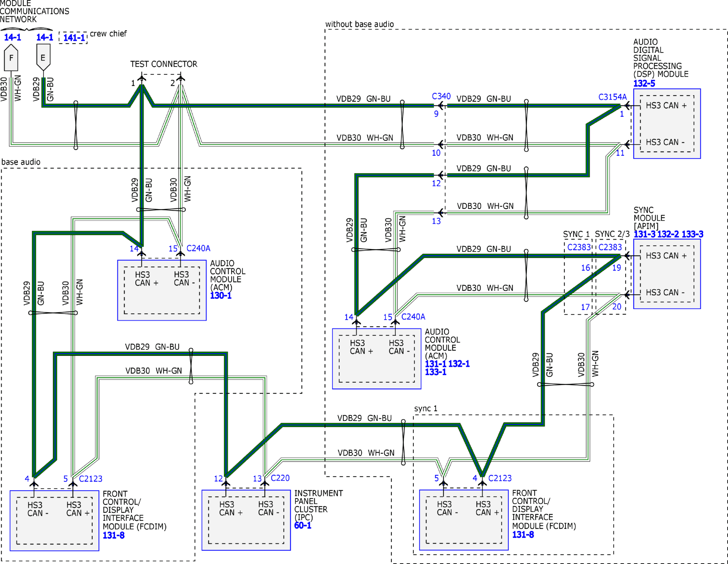Open the 14-1 link above connector F
728x564 pixels.
[x=12, y=37]
